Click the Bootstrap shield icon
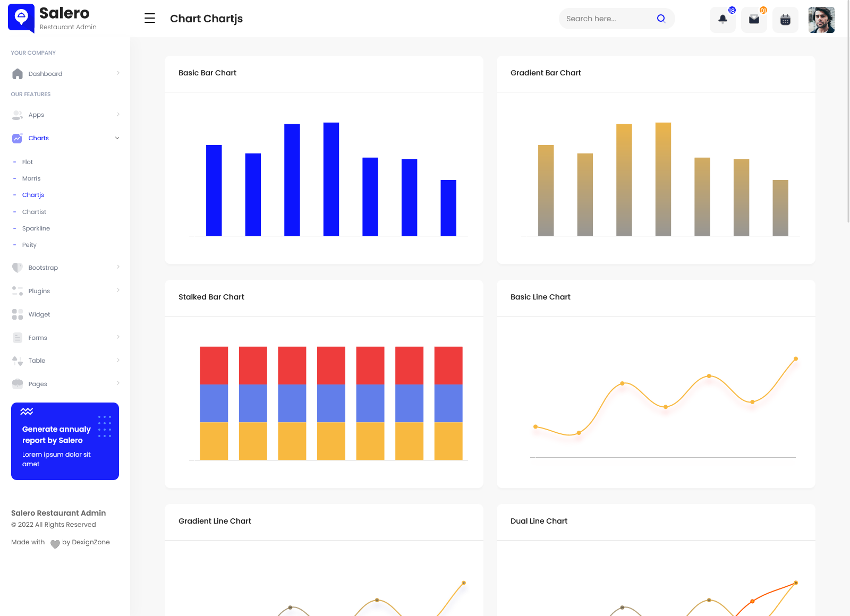This screenshot has height=616, width=850. click(18, 268)
